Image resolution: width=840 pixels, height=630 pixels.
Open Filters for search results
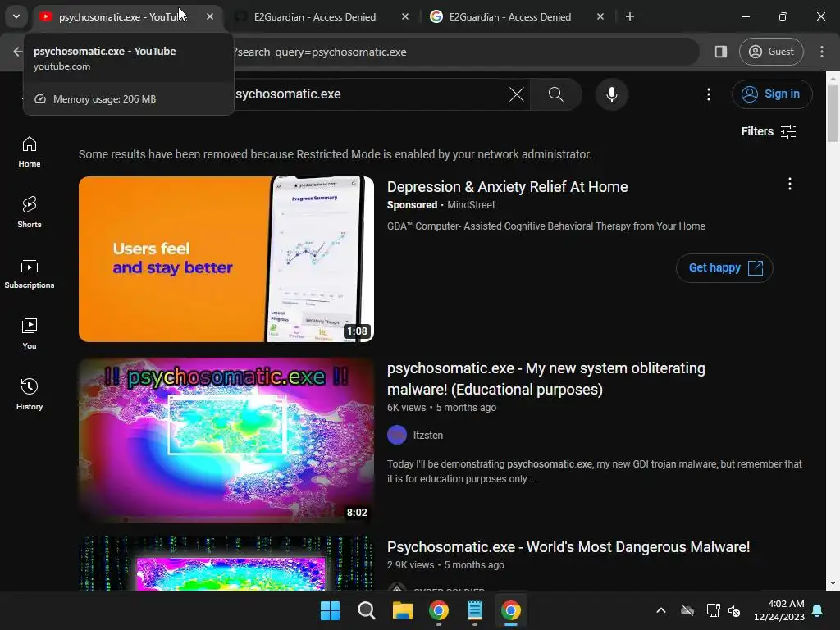click(768, 131)
